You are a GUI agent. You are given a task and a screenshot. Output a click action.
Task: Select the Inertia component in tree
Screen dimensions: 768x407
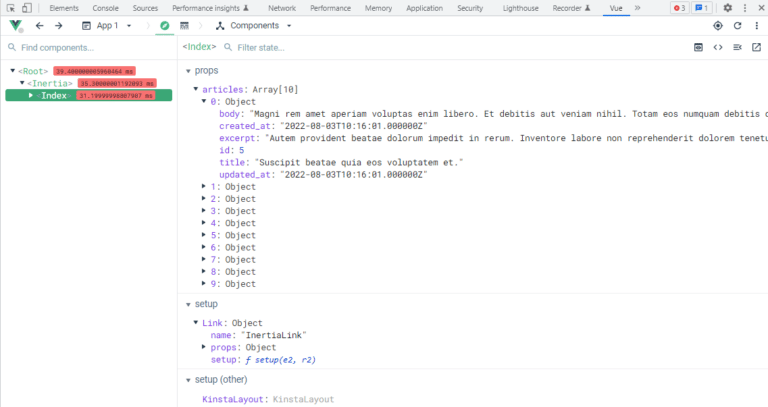(50, 83)
